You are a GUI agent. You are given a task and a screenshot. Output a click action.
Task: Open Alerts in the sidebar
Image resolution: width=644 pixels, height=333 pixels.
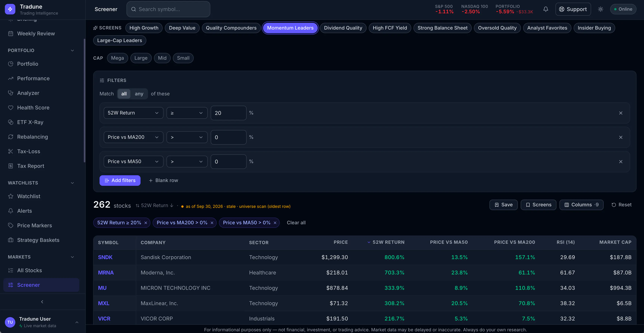[x=41, y=211]
